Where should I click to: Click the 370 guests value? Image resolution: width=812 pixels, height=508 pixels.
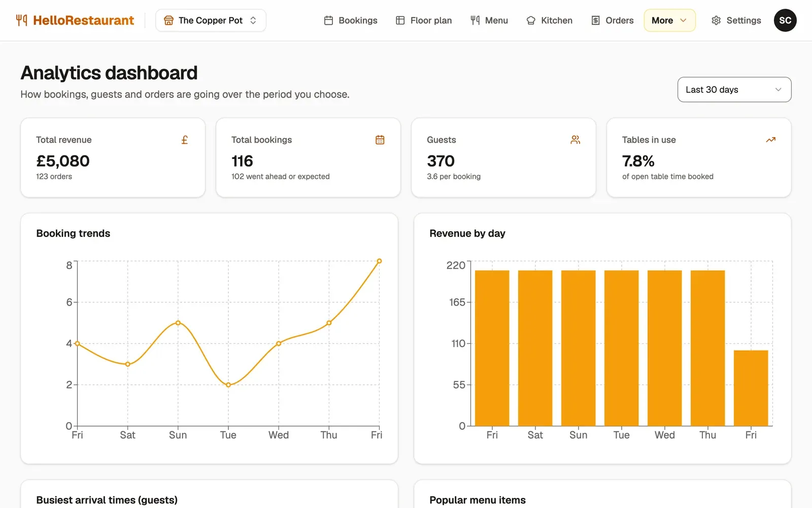click(441, 161)
